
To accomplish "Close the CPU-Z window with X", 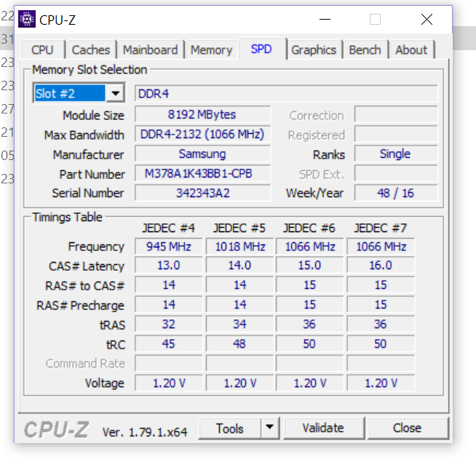I will 427,20.
